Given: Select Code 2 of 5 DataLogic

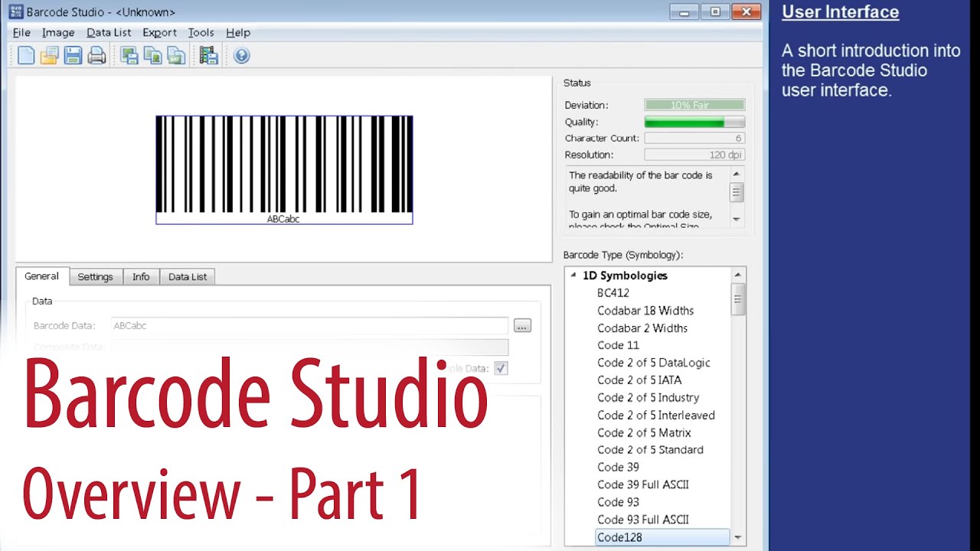Looking at the screenshot, I should click(x=654, y=363).
